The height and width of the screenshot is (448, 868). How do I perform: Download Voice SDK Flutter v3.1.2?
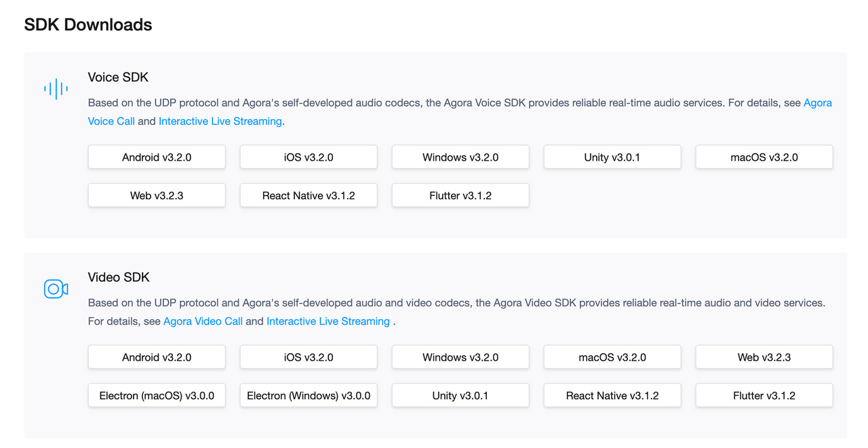pos(460,195)
